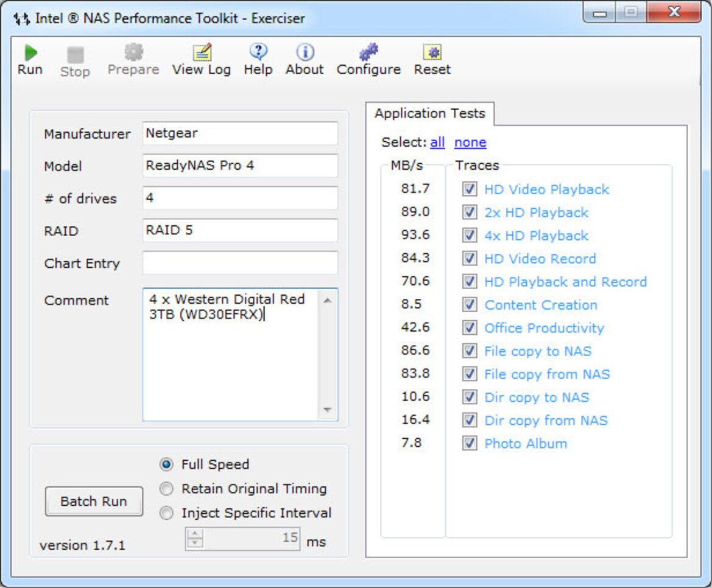The height and width of the screenshot is (588, 712).
Task: Click Comment box scroll up arrow
Action: pyautogui.click(x=328, y=300)
